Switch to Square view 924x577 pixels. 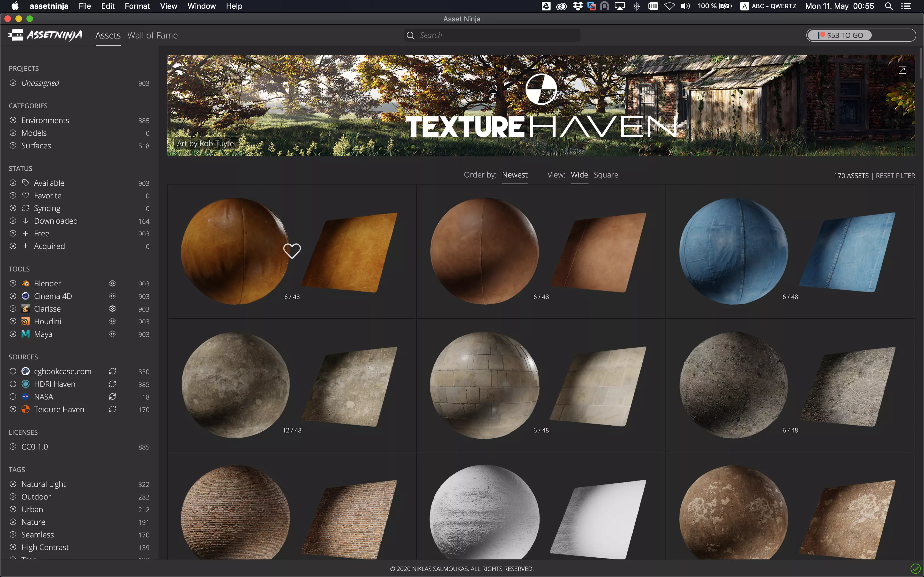(606, 175)
